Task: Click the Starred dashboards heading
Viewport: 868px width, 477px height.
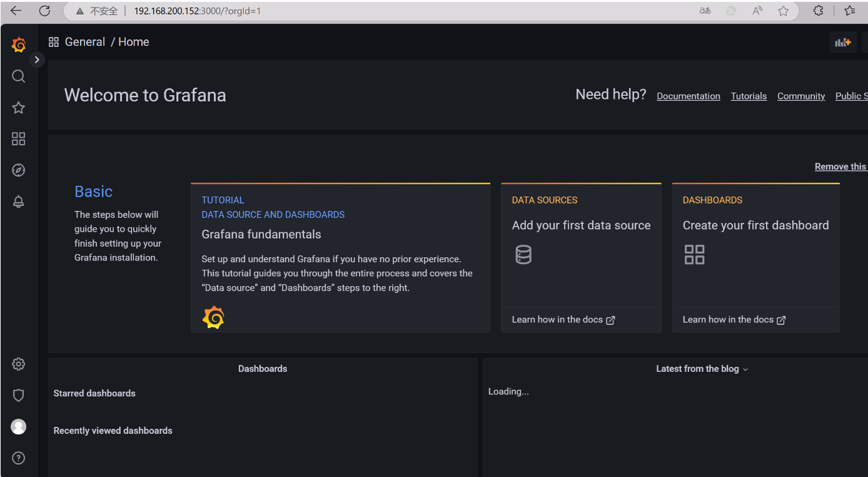Action: (94, 393)
